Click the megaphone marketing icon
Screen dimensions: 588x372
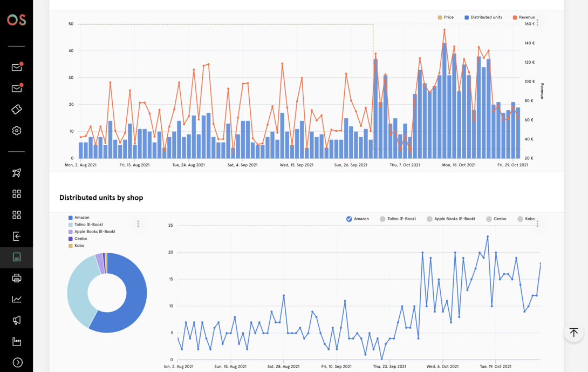[x=17, y=320]
